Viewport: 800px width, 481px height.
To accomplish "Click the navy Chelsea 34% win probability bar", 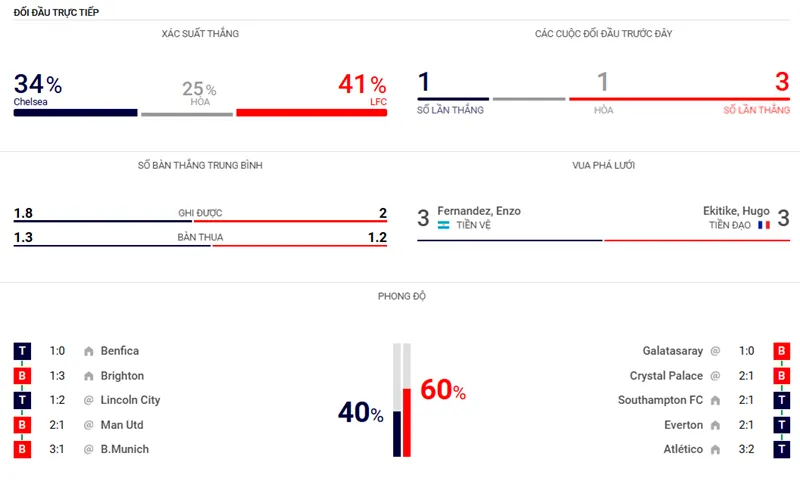I will tap(75, 113).
